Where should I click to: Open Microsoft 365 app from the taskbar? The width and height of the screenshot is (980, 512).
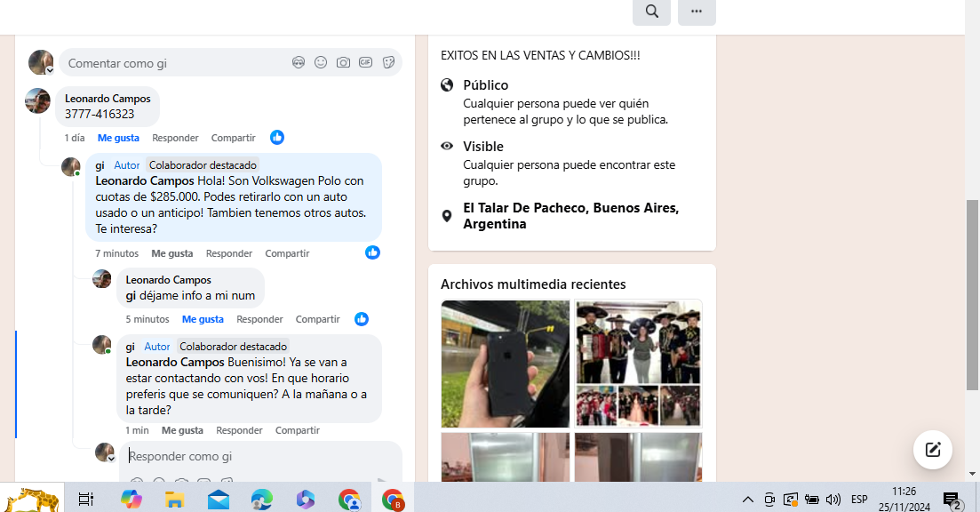click(306, 499)
